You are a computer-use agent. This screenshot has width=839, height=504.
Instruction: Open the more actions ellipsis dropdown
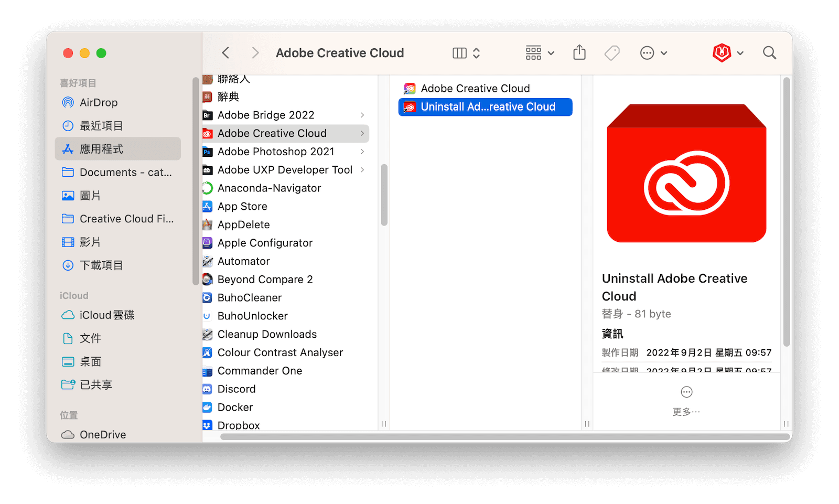652,52
